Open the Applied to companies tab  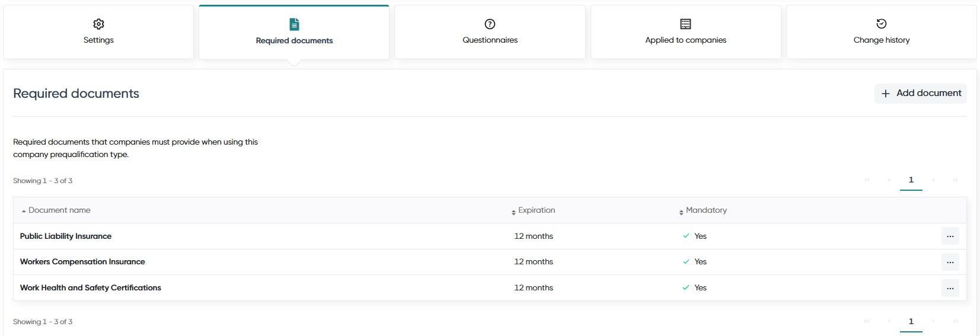coord(685,32)
